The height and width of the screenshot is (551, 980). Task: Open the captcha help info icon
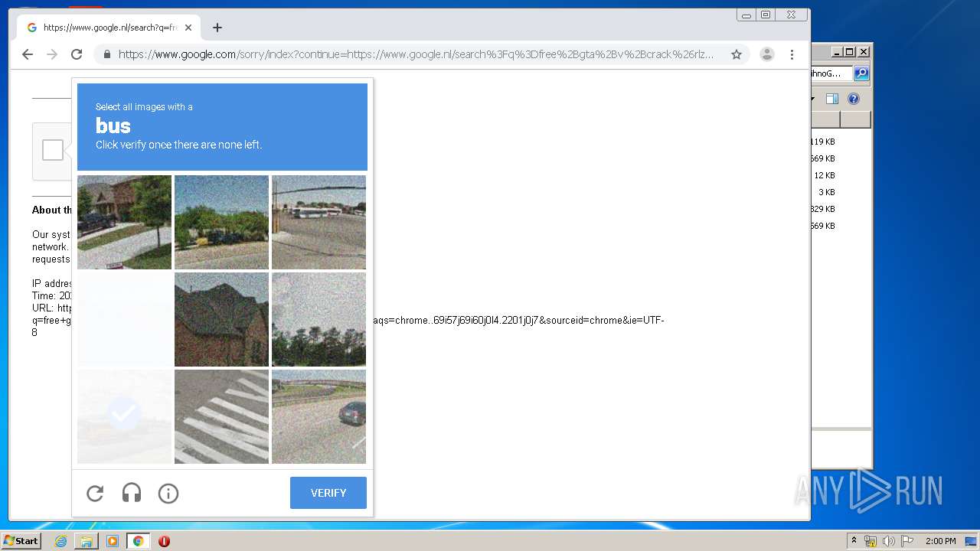168,494
